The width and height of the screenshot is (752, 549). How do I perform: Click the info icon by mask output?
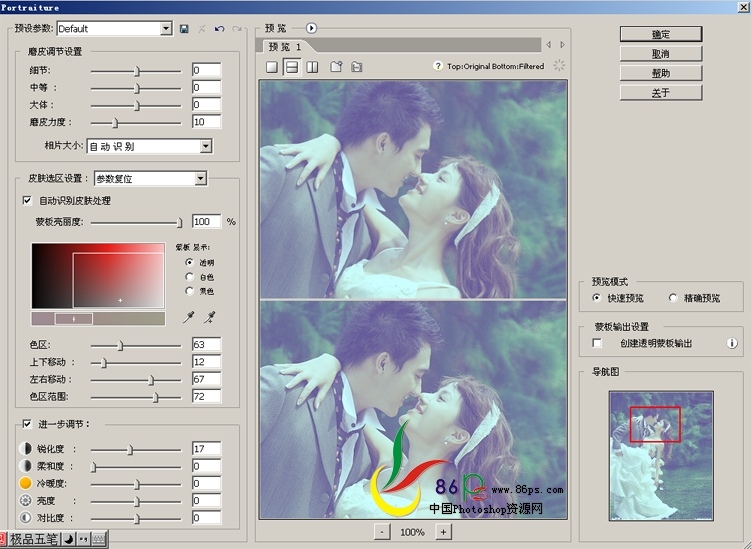(732, 343)
